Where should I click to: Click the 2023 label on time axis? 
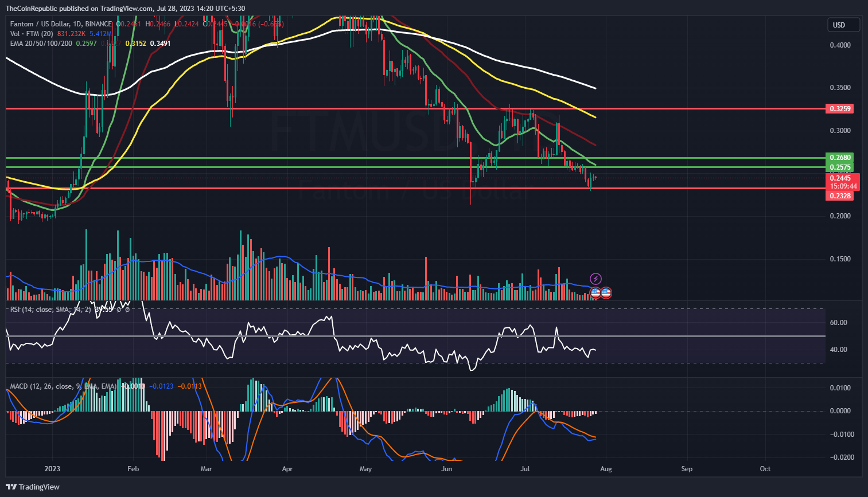click(x=52, y=469)
